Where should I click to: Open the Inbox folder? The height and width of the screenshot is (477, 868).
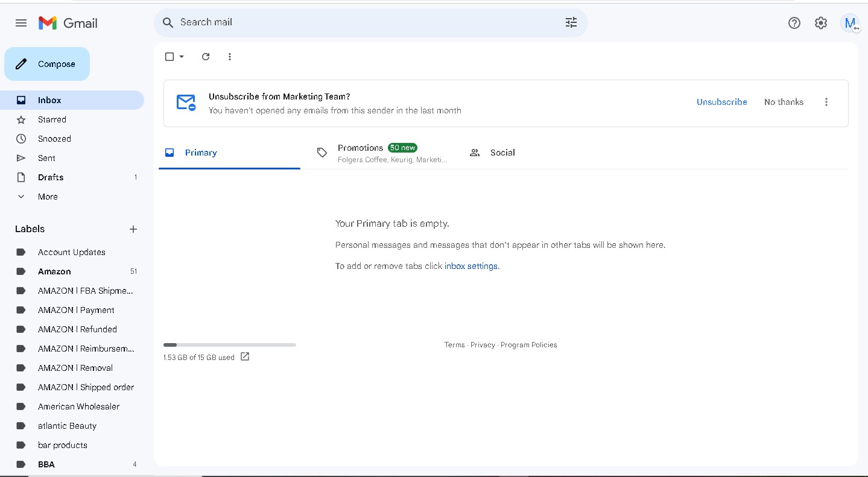click(72, 100)
